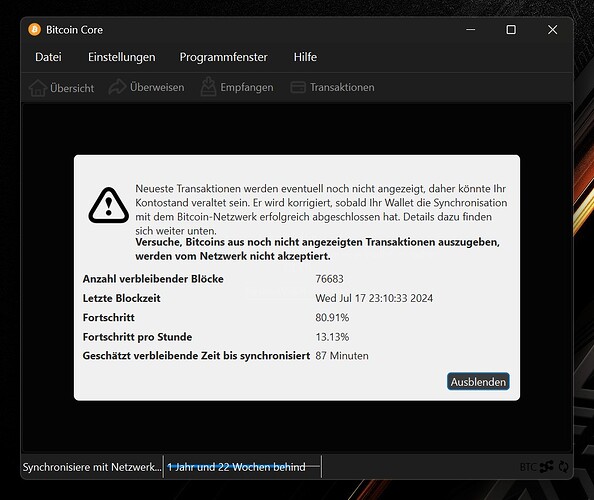
Task: Click the 'Fortschritt pro Stunde' label
Action: [137, 337]
